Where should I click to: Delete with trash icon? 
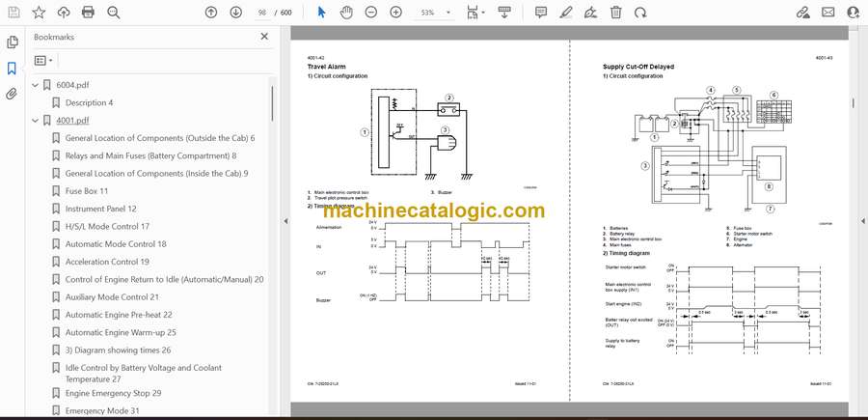tap(615, 13)
